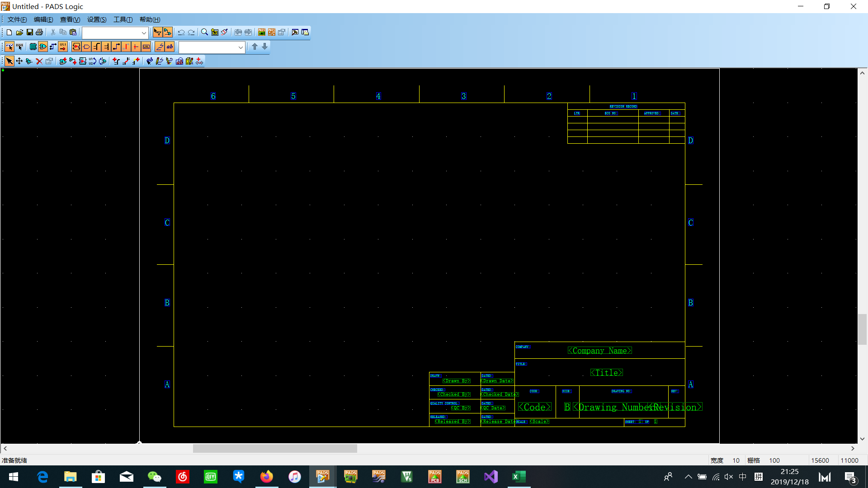Viewport: 868px width, 488px height.
Task: Open the 工具(T) menu
Action: pyautogui.click(x=123, y=19)
